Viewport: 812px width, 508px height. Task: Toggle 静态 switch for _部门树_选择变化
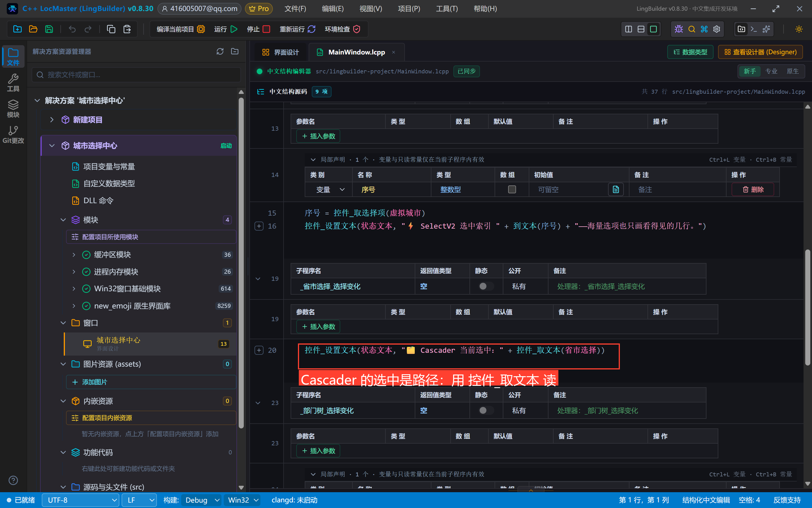[x=486, y=410]
